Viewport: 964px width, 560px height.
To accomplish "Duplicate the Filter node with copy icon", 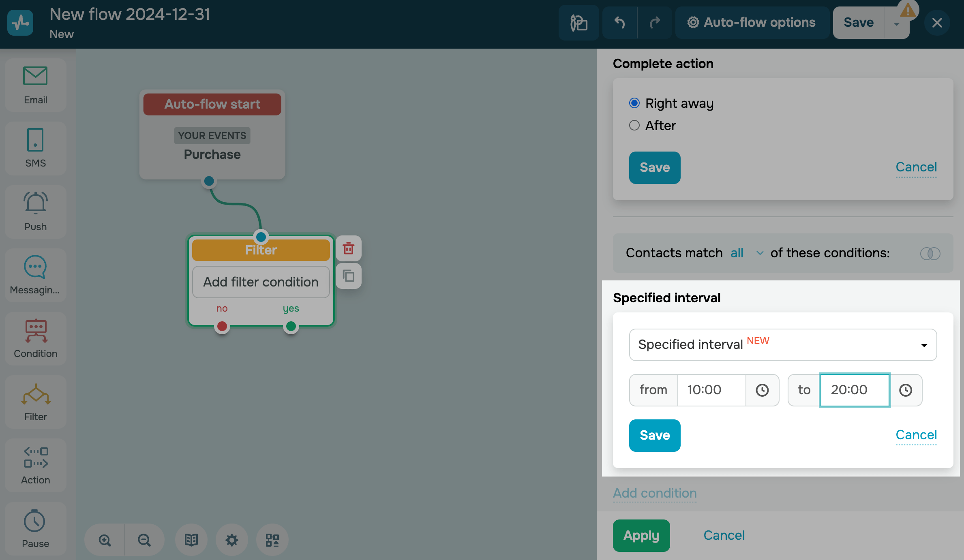I will point(348,276).
